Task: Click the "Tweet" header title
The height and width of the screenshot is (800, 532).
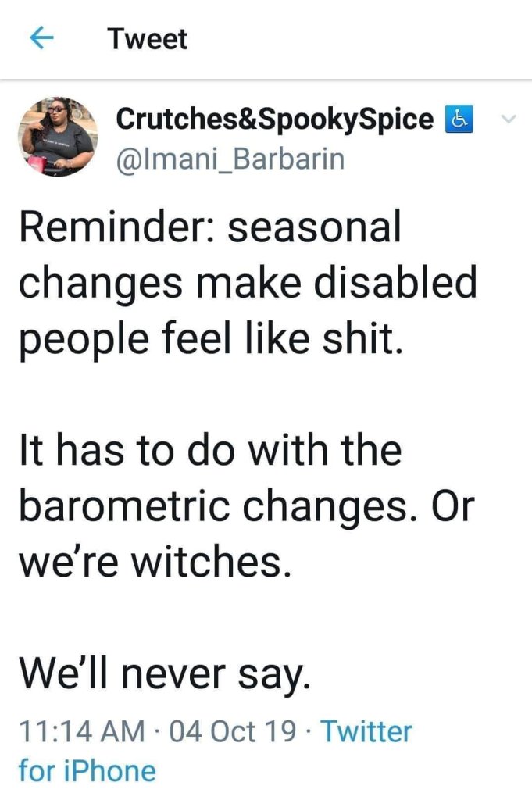Action: click(x=148, y=38)
